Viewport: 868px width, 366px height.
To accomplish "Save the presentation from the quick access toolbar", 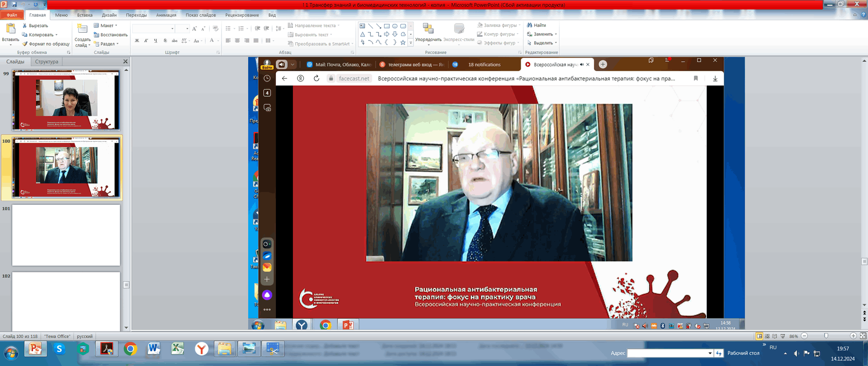I will coord(14,4).
